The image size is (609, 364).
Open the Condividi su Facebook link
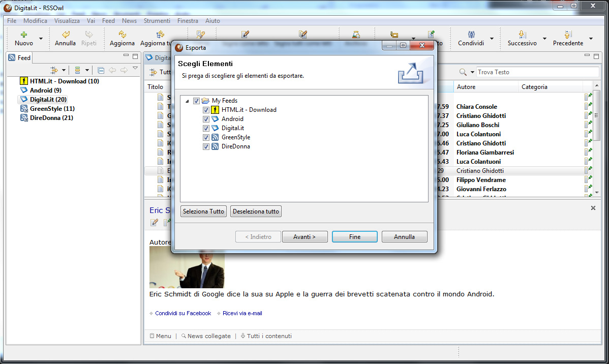click(x=183, y=313)
